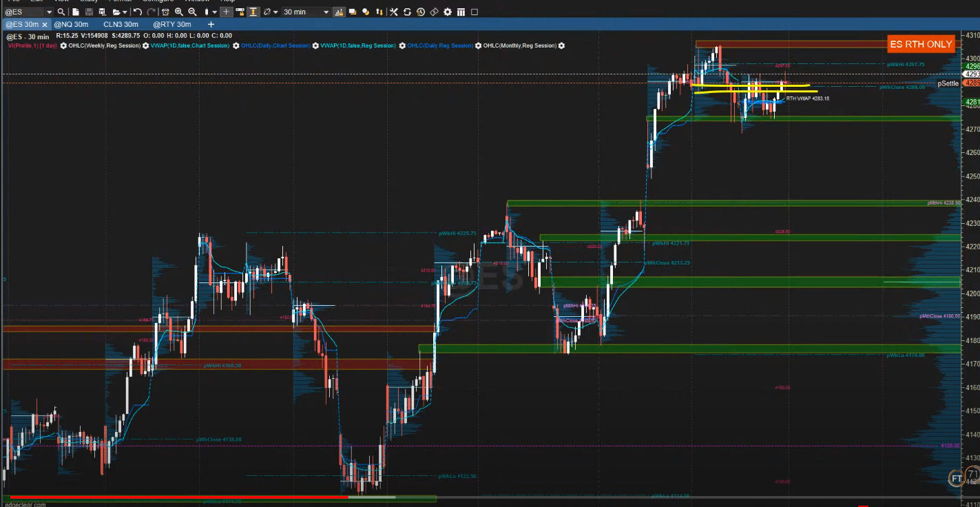
Task: Open settings gear after VI(Profile,1) study
Action: [63, 45]
